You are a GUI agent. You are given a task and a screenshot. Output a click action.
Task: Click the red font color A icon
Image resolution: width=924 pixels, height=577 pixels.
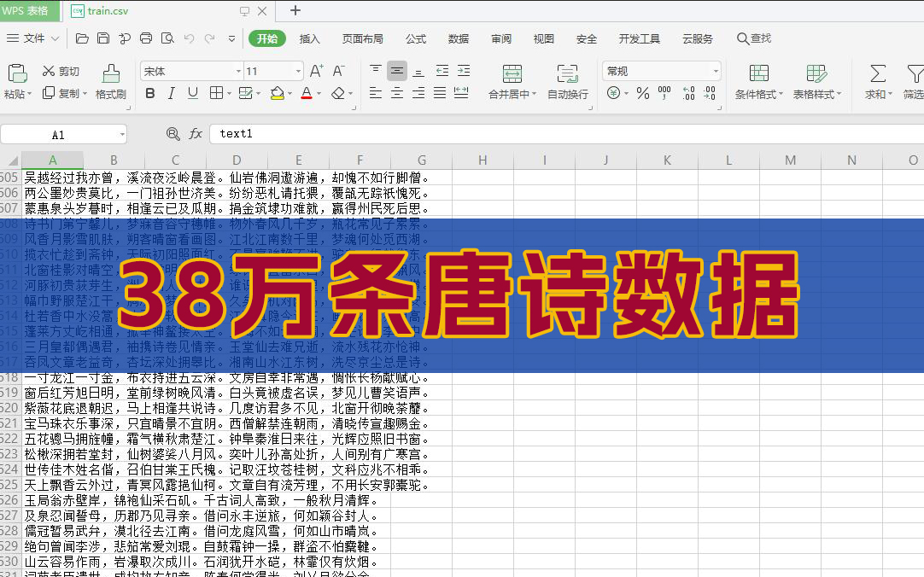(x=307, y=93)
